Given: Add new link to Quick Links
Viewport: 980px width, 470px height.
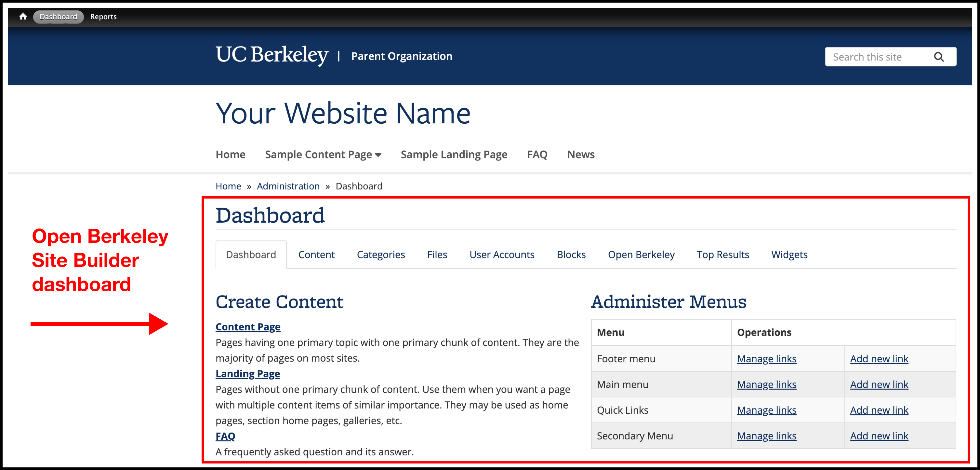Looking at the screenshot, I should (x=879, y=410).
